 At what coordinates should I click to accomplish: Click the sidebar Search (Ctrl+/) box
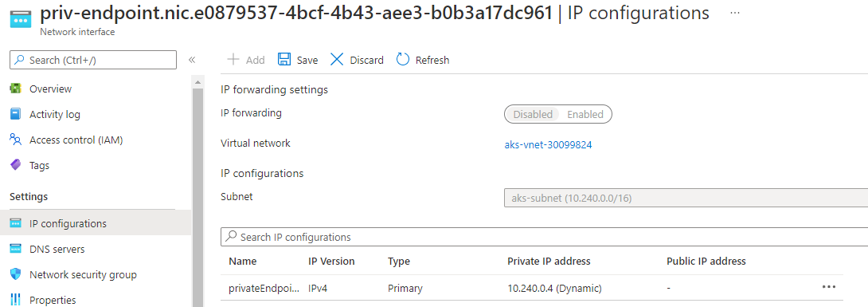pyautogui.click(x=93, y=60)
